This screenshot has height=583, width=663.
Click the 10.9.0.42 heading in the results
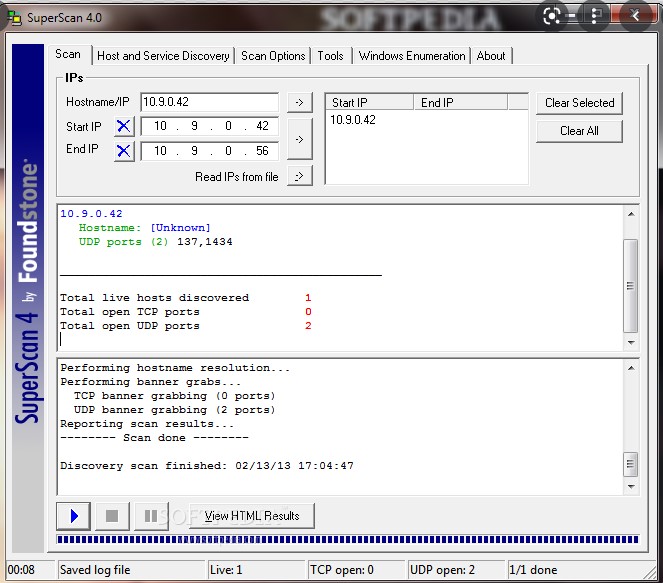[x=91, y=213]
